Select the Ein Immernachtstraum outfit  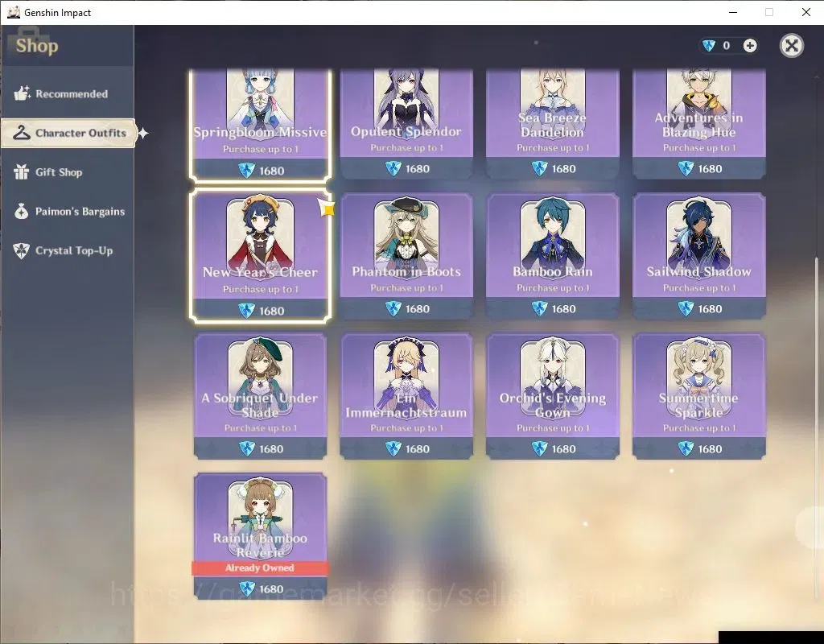(406, 396)
